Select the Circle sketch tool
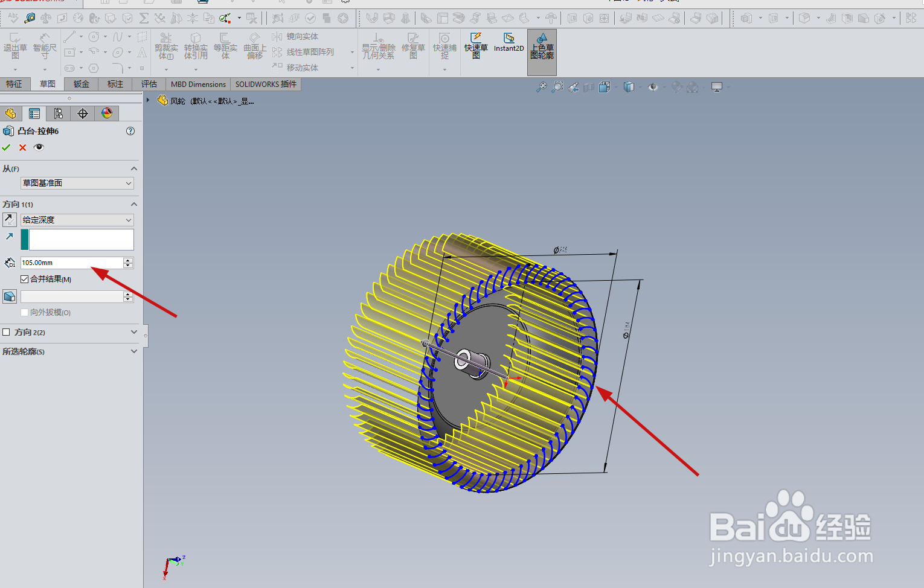The height and width of the screenshot is (588, 924). pos(94,37)
